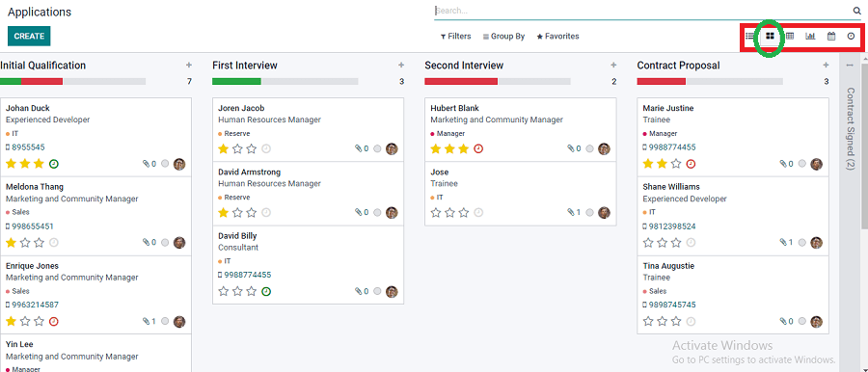This screenshot has height=372, width=868.
Task: Click red segment of Second Interview progress bar
Action: (461, 81)
